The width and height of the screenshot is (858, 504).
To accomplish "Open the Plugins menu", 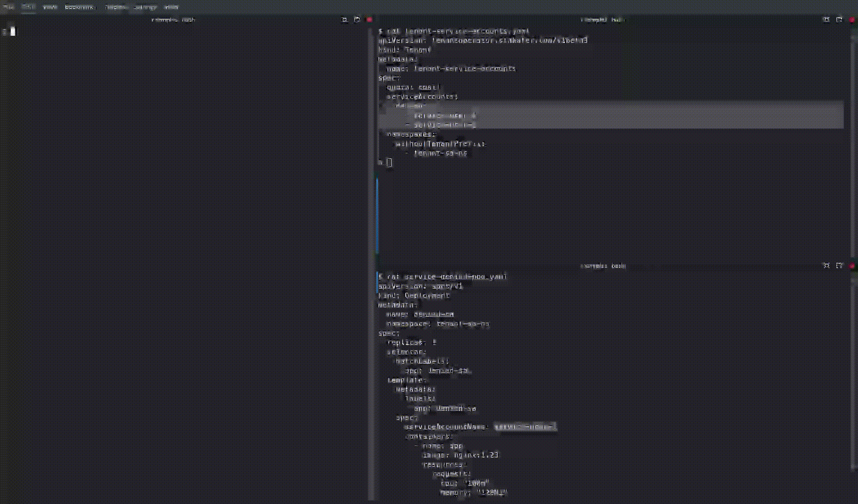I will pyautogui.click(x=116, y=7).
